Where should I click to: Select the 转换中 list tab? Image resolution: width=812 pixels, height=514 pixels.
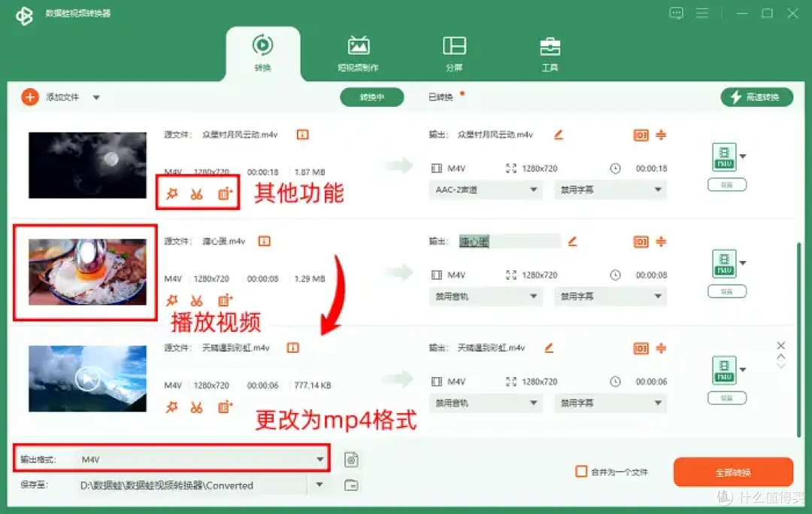372,97
